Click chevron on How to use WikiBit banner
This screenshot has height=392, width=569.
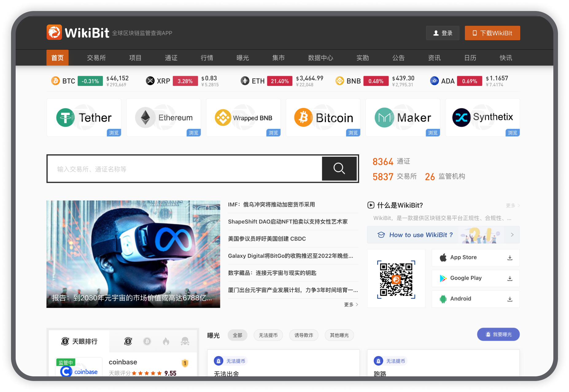click(512, 235)
